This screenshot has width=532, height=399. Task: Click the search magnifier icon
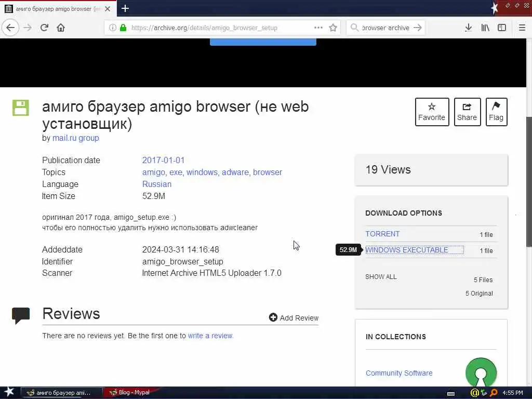click(354, 28)
